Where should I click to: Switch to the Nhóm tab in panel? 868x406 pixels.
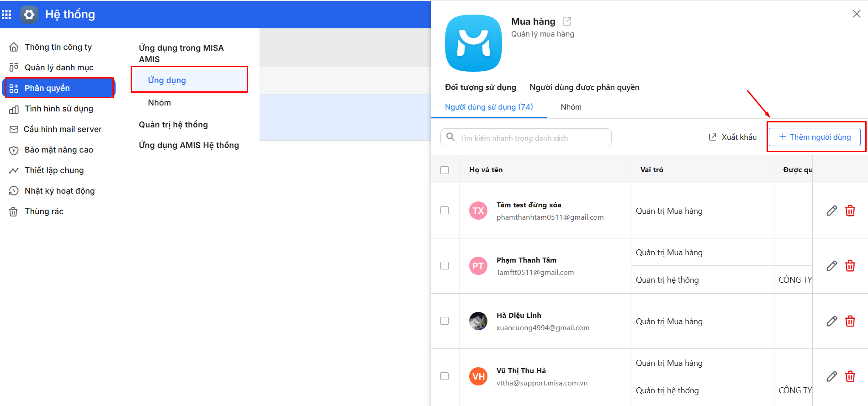pyautogui.click(x=571, y=107)
